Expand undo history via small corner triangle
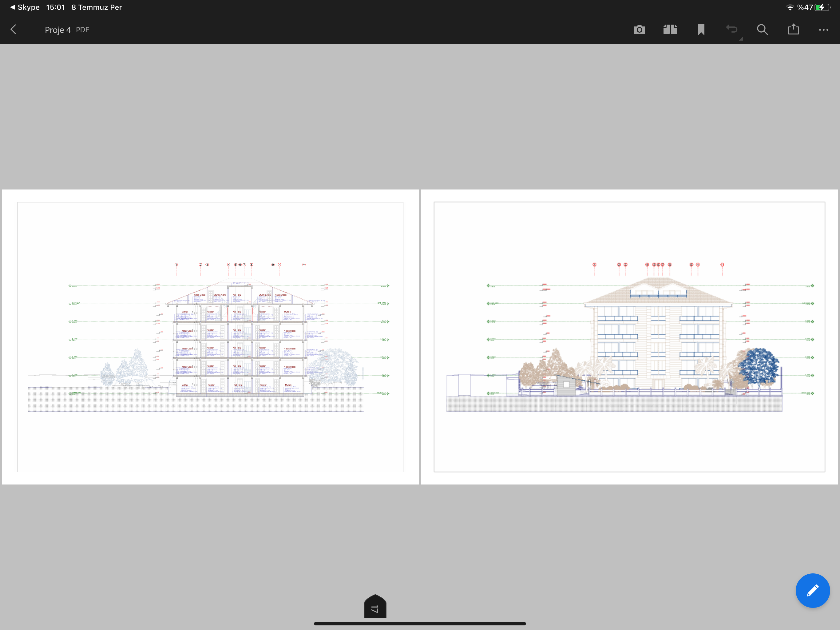The height and width of the screenshot is (630, 840). click(x=741, y=39)
